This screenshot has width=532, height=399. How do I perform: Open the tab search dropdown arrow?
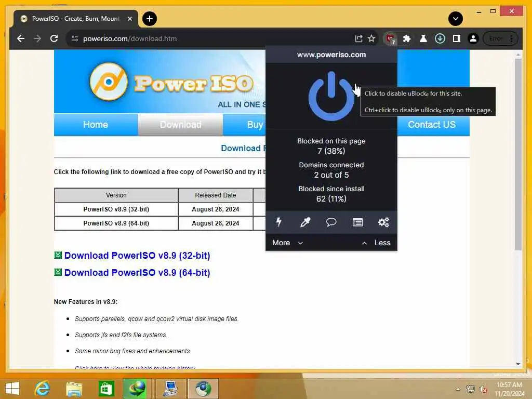click(455, 19)
